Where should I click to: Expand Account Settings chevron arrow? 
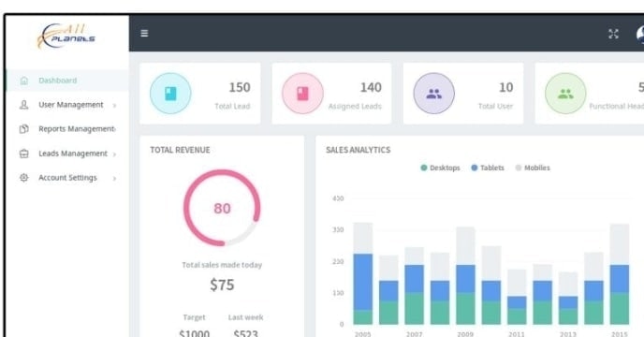(x=114, y=179)
